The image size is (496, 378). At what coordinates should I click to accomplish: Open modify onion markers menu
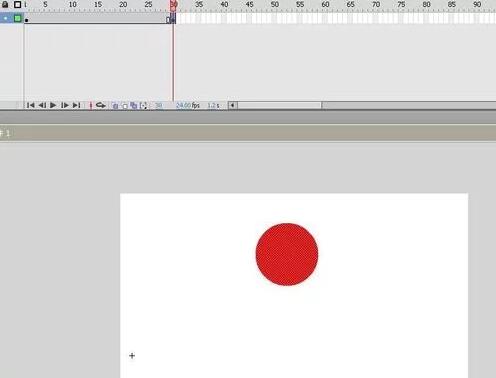click(143, 106)
